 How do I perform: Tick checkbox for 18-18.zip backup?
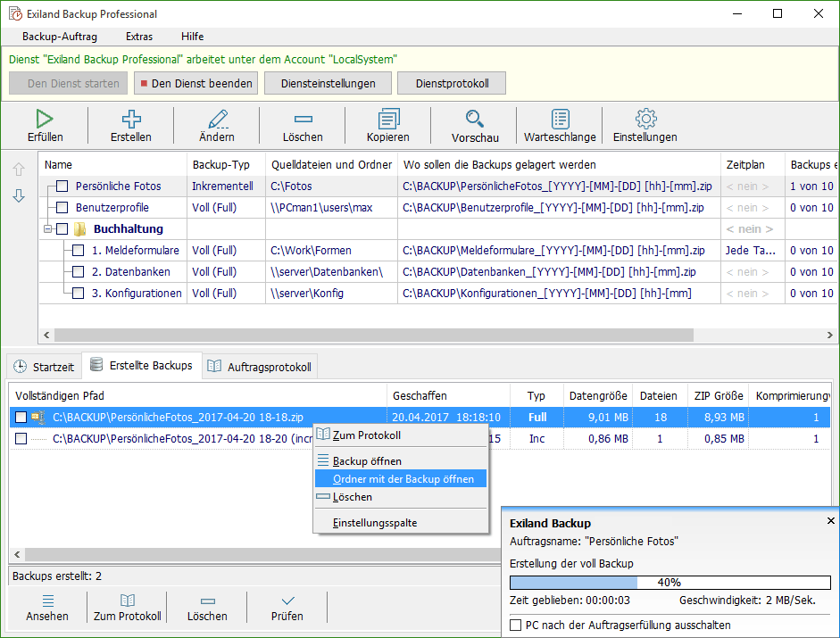click(21, 417)
